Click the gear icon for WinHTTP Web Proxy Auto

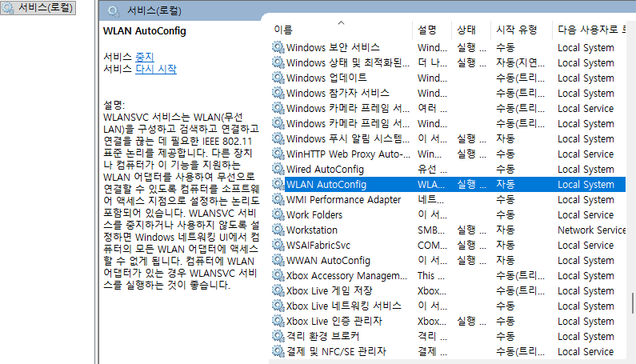[x=278, y=154]
